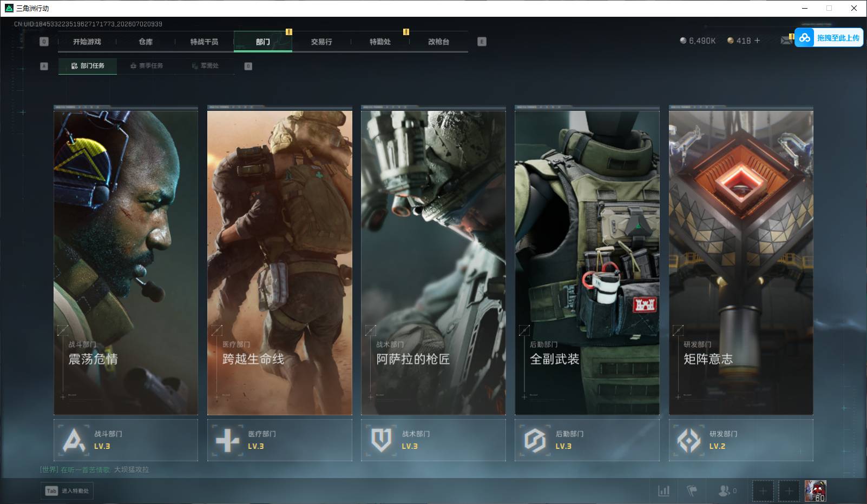The width and height of the screenshot is (867, 504).
Task: Click the 医疗部门 cross emblem icon
Action: [227, 440]
